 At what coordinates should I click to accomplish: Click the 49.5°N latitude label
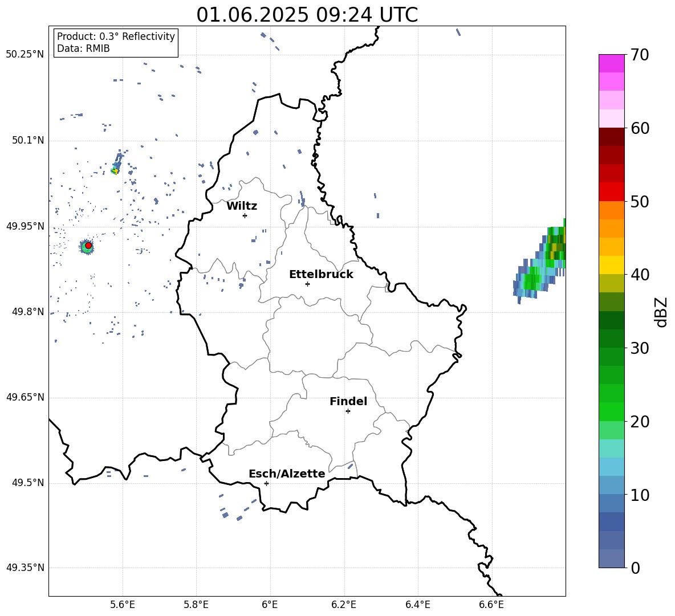point(27,483)
